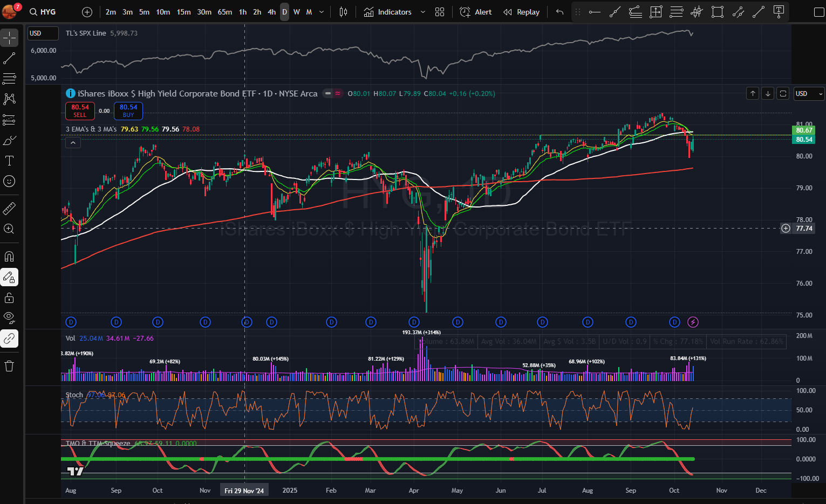Select the rectangle drawing tool
The height and width of the screenshot is (504, 826).
718,12
